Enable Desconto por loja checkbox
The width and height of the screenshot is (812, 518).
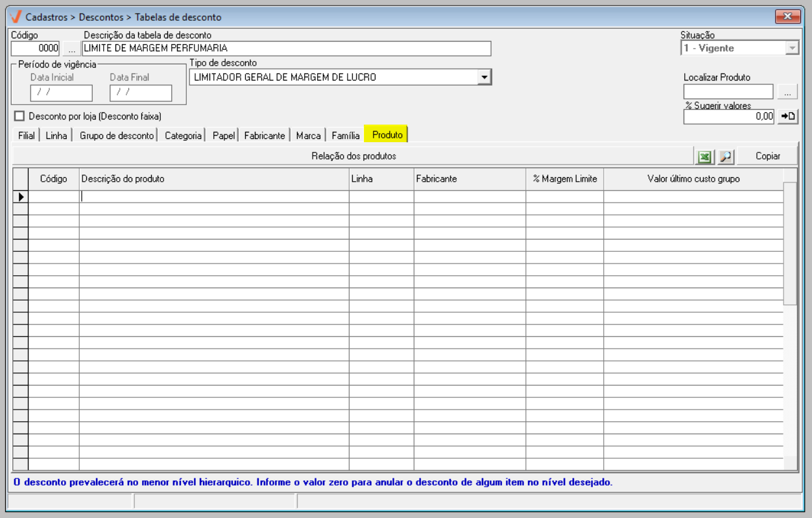pos(19,116)
